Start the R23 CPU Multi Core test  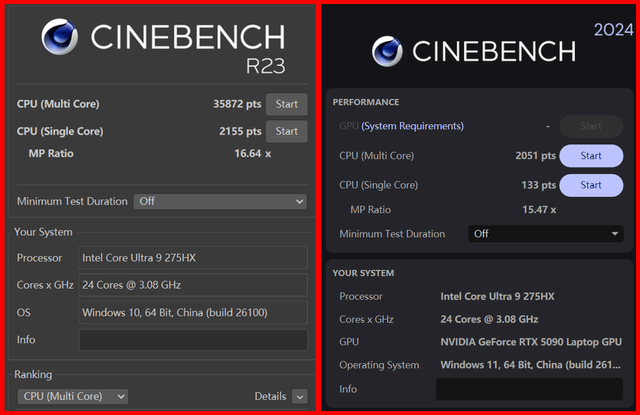(286, 104)
